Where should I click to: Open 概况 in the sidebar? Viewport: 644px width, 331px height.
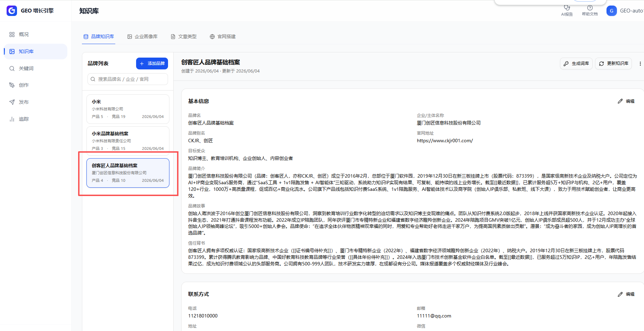(35, 34)
